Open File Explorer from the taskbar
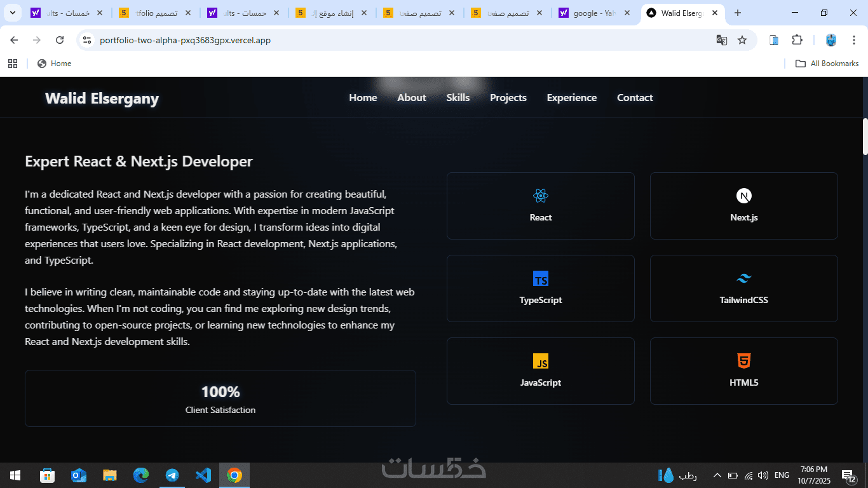868x488 pixels. click(x=110, y=475)
